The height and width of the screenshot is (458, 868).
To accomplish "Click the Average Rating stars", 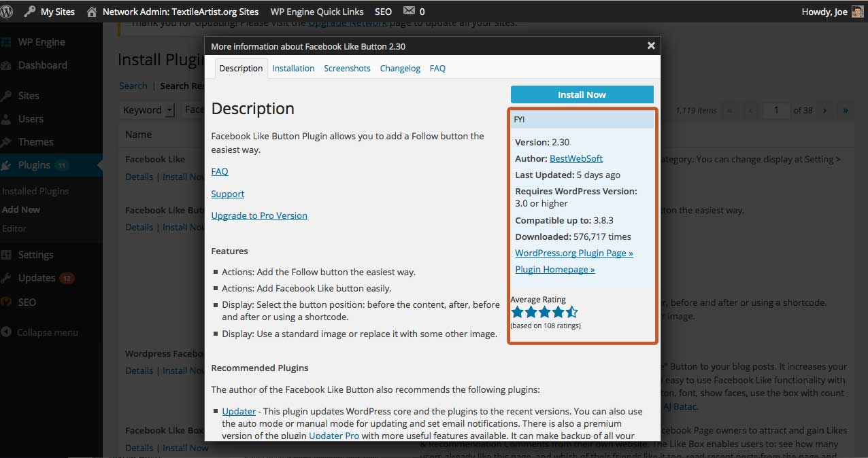I will (544, 313).
